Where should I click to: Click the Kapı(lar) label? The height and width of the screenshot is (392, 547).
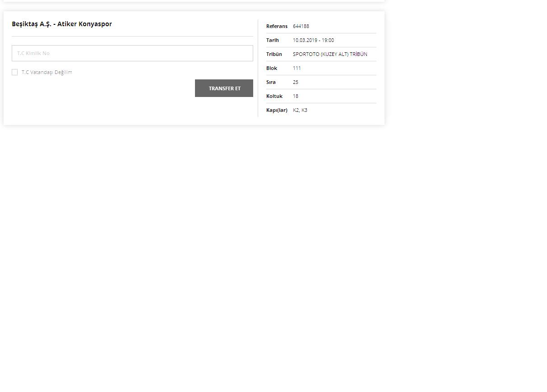(277, 110)
